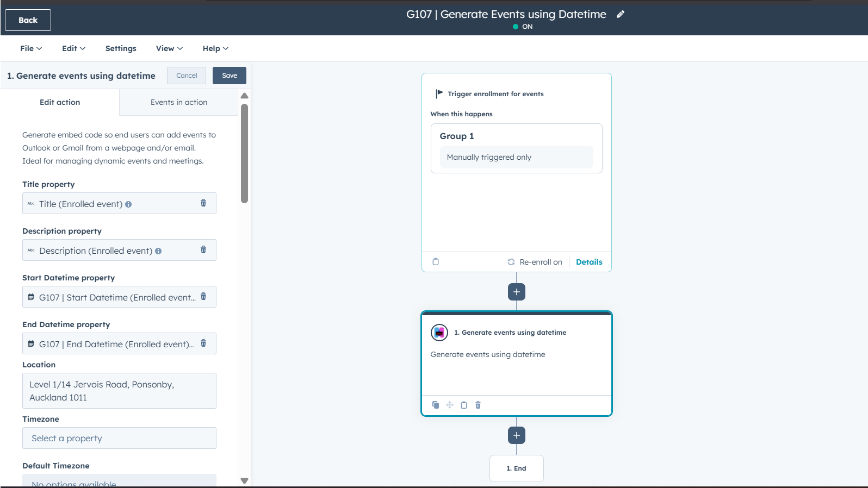Click the left panel scrollbar thumb
Screen dimensions: 868x488
tap(244, 153)
